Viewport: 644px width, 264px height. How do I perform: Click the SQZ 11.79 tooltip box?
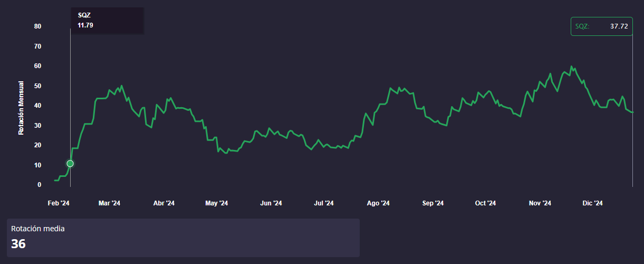click(108, 21)
